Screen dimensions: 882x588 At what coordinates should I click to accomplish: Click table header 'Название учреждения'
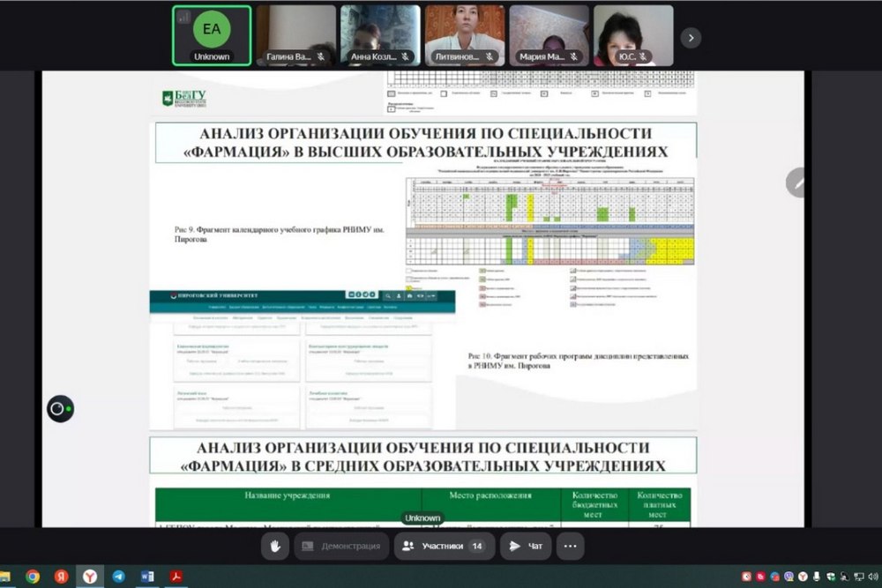[287, 495]
